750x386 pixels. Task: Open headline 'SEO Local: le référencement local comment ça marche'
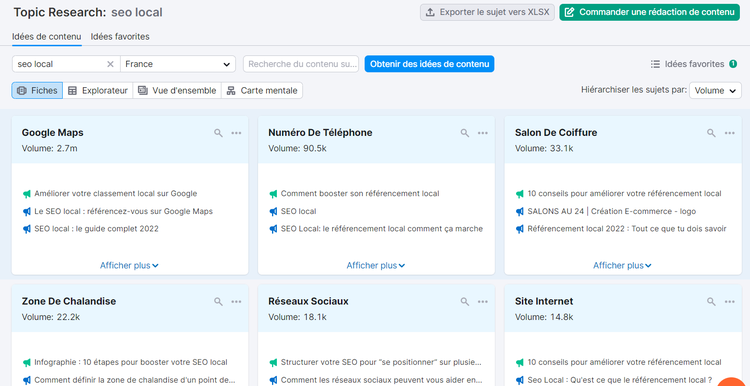382,229
